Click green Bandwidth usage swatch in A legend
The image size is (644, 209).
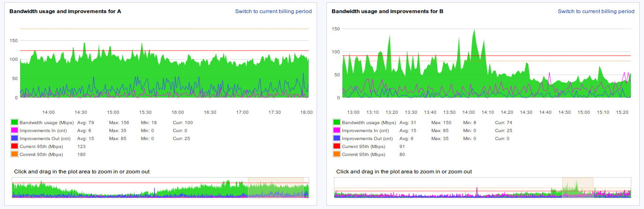(x=14, y=123)
